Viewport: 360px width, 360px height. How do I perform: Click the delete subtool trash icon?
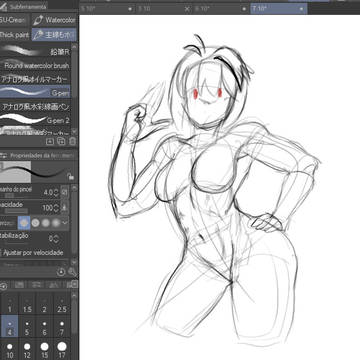pyautogui.click(x=72, y=141)
